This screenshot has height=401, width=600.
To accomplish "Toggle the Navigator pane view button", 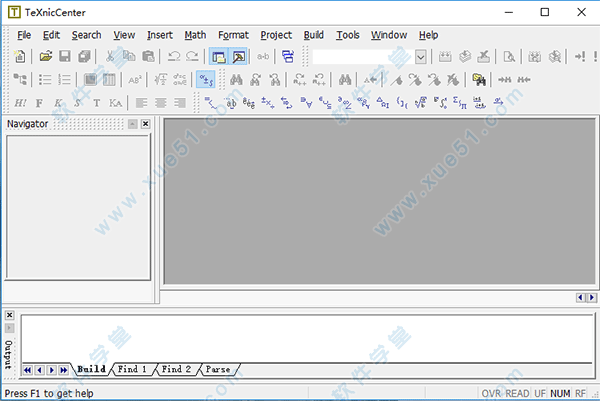I will 219,57.
